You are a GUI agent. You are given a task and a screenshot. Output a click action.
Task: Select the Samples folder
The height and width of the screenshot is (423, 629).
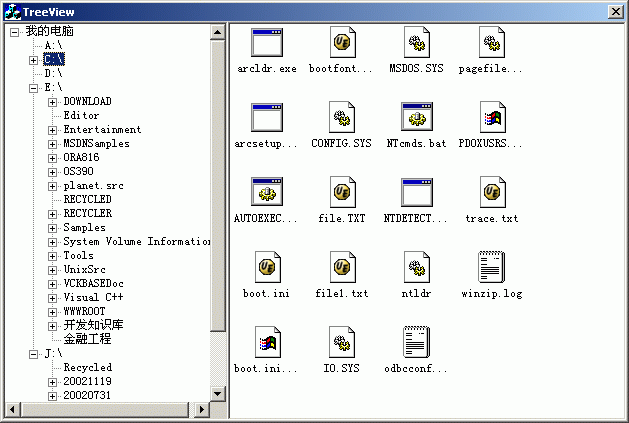(84, 228)
